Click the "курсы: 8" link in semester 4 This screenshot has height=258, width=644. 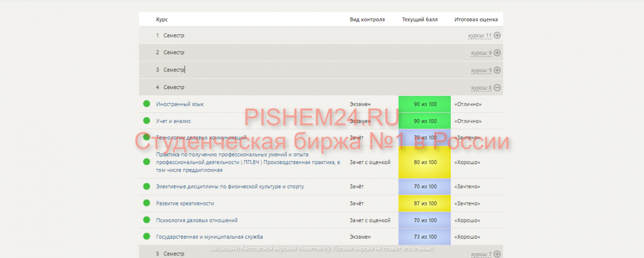click(x=481, y=87)
